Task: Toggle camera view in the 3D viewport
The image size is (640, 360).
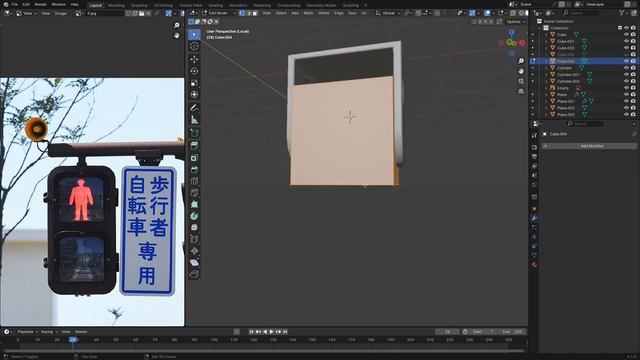Action: pyautogui.click(x=521, y=81)
